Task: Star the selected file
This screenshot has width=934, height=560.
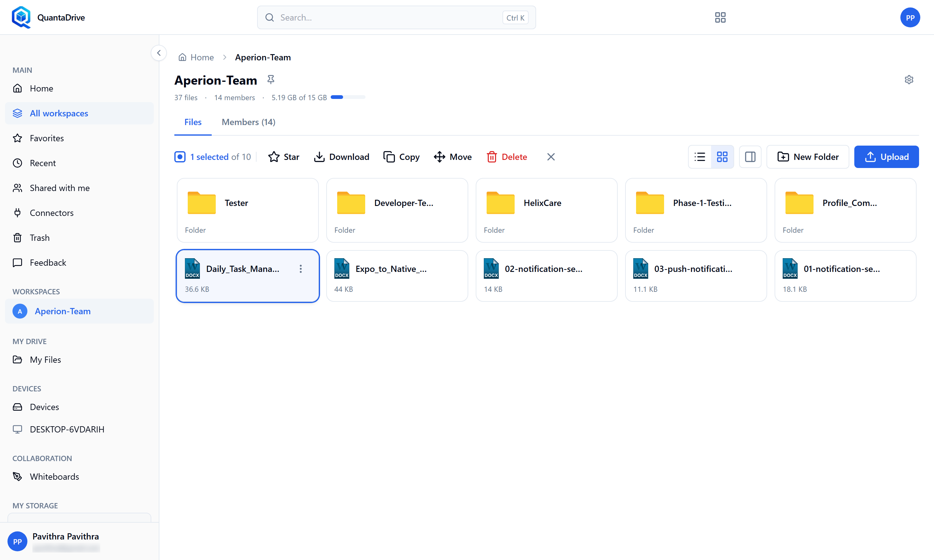Action: coord(284,156)
